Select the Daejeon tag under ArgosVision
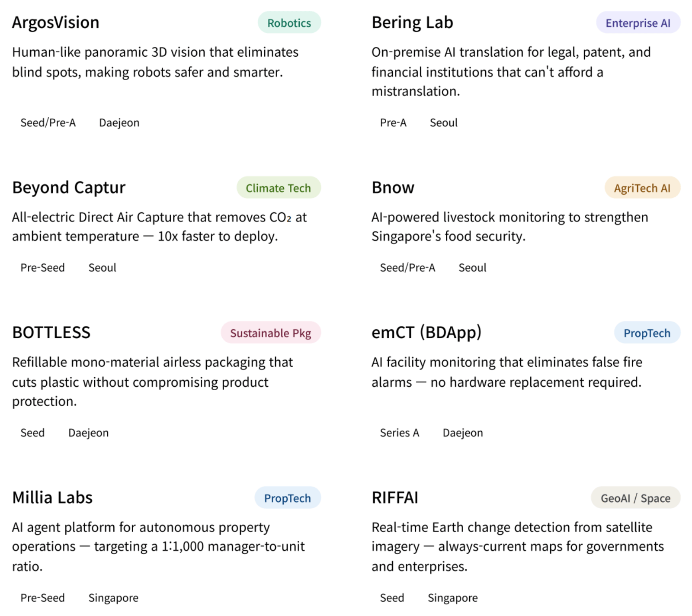This screenshot has height=616, width=692. point(119,123)
